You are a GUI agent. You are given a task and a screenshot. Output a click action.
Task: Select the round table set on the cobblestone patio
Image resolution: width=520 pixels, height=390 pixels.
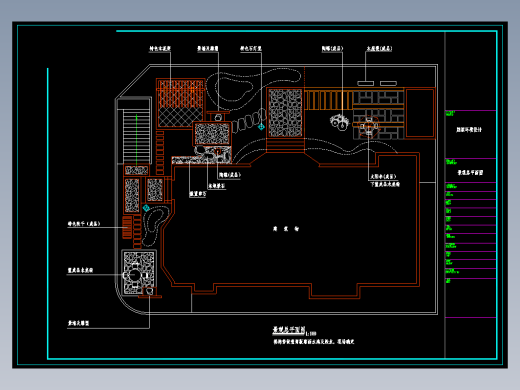point(135,275)
